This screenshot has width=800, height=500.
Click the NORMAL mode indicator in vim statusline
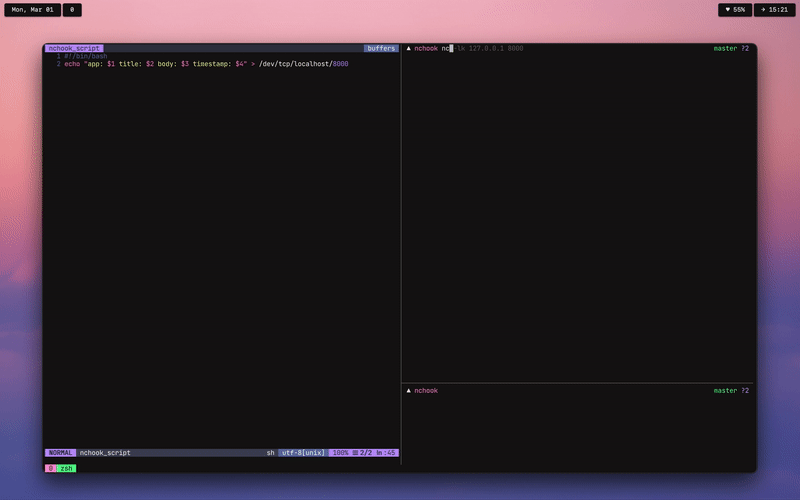point(60,453)
